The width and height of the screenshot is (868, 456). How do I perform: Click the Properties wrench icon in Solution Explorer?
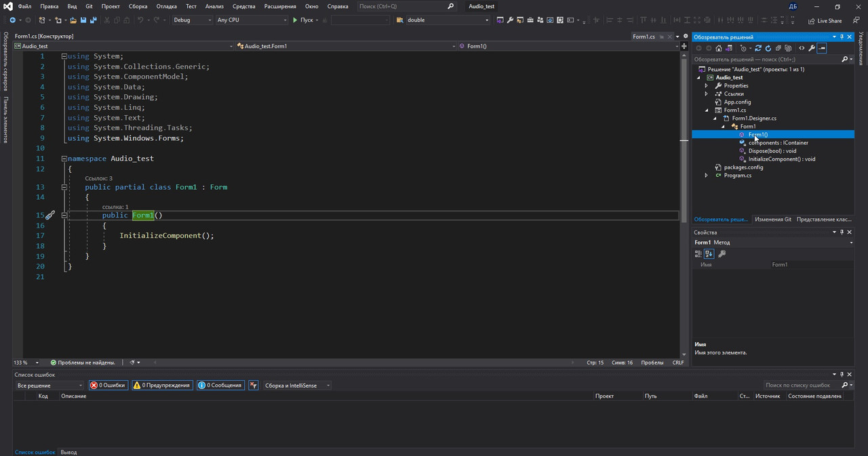pos(811,48)
